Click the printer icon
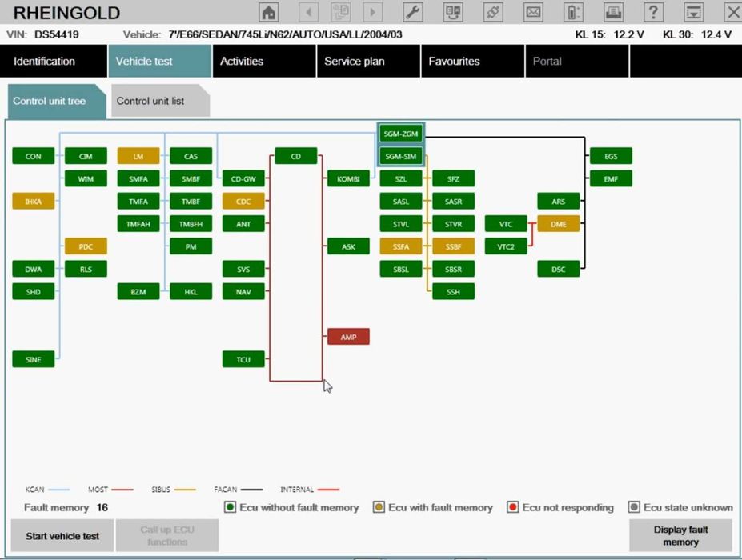The height and width of the screenshot is (560, 742). pos(613,12)
